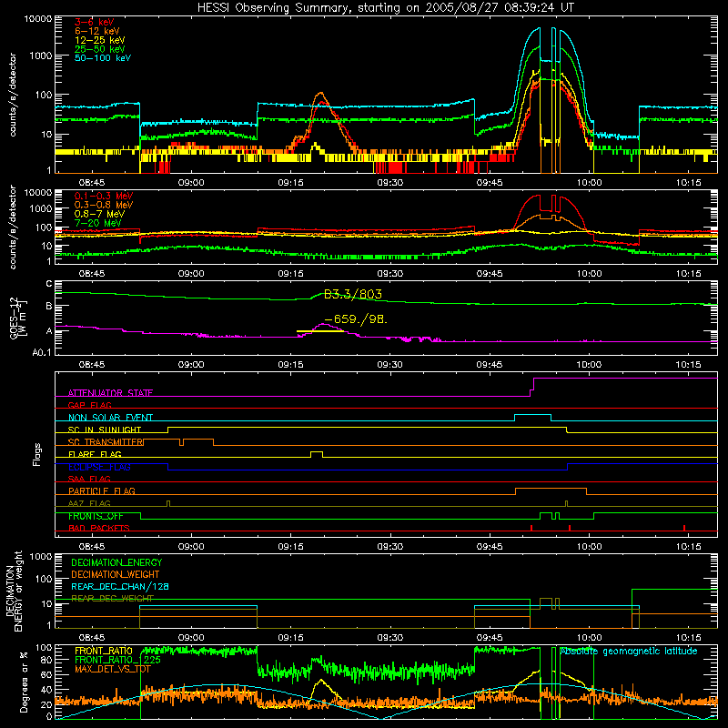Click the REAR_DEC_WEIGHT legend label

(112, 599)
